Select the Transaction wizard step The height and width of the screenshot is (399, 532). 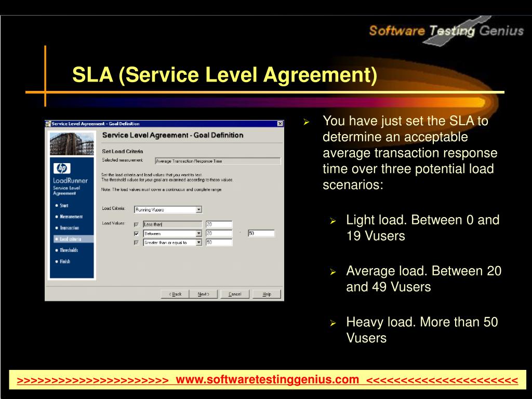67,228
